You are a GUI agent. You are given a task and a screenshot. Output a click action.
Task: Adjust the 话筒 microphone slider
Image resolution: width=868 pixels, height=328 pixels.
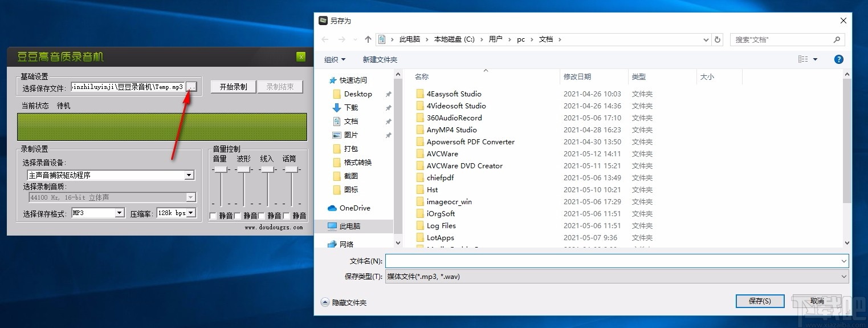tap(291, 169)
